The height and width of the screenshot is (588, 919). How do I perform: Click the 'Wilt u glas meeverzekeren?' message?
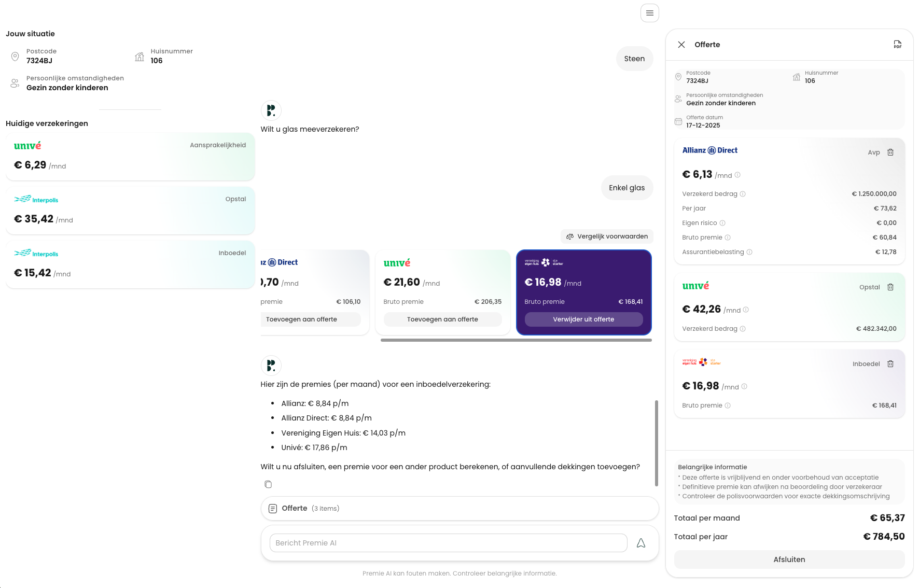click(310, 129)
